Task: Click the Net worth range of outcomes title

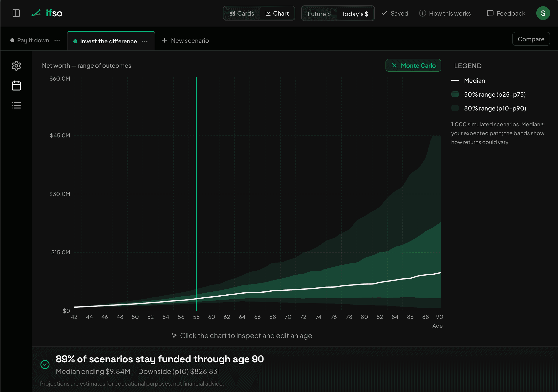Action: pos(86,65)
